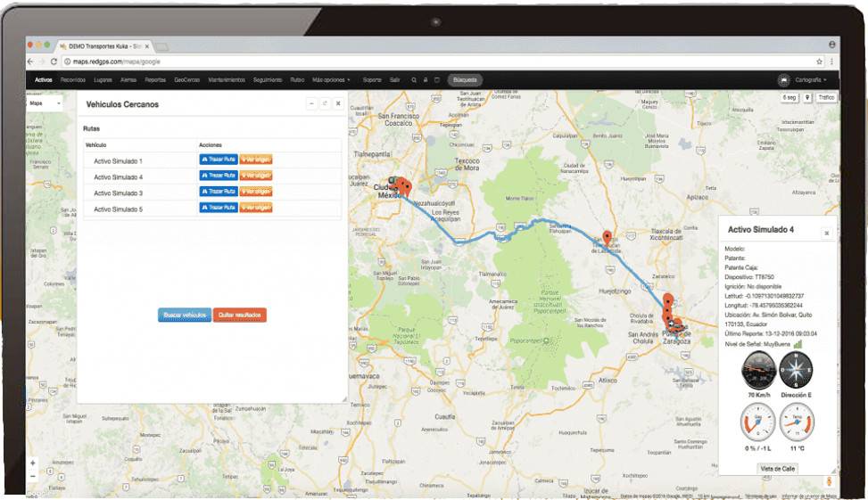Click the lock icon in top navbar

(x=426, y=80)
